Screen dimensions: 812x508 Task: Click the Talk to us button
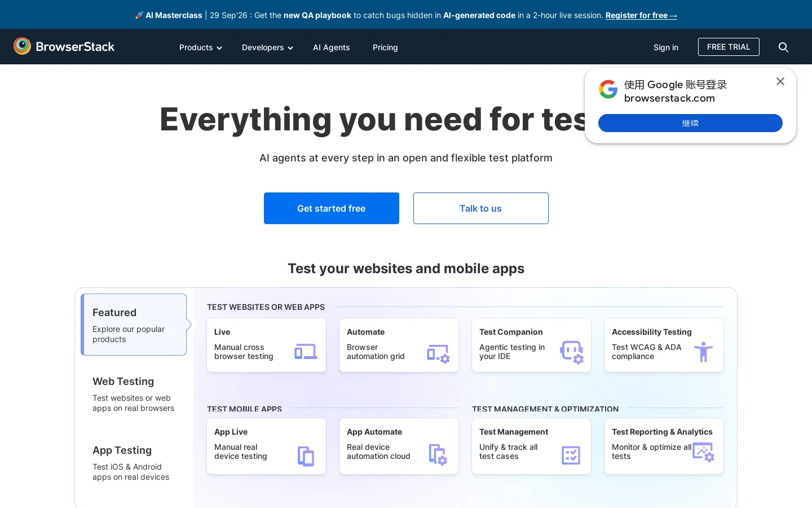click(x=481, y=208)
